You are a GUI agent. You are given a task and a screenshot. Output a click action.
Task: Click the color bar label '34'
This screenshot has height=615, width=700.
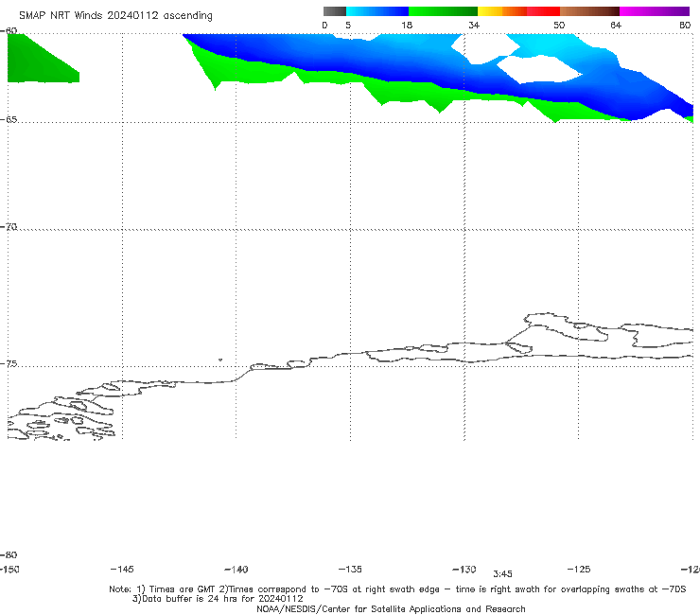pos(474,25)
